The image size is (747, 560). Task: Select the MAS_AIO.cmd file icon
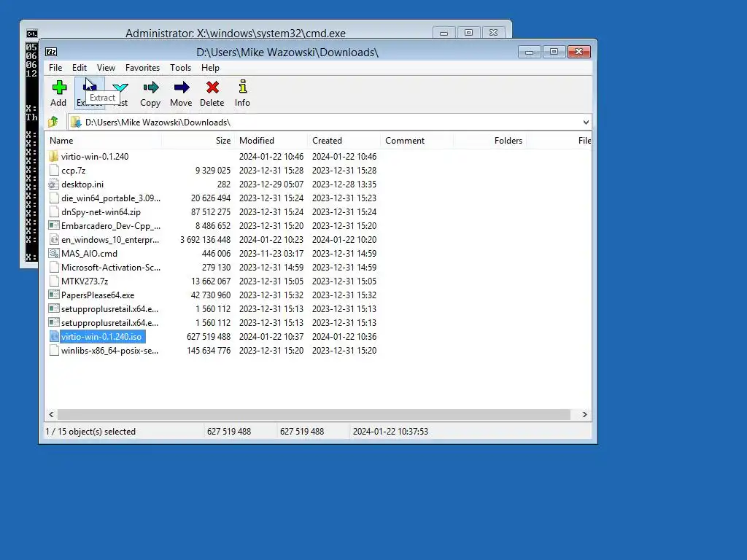point(54,253)
